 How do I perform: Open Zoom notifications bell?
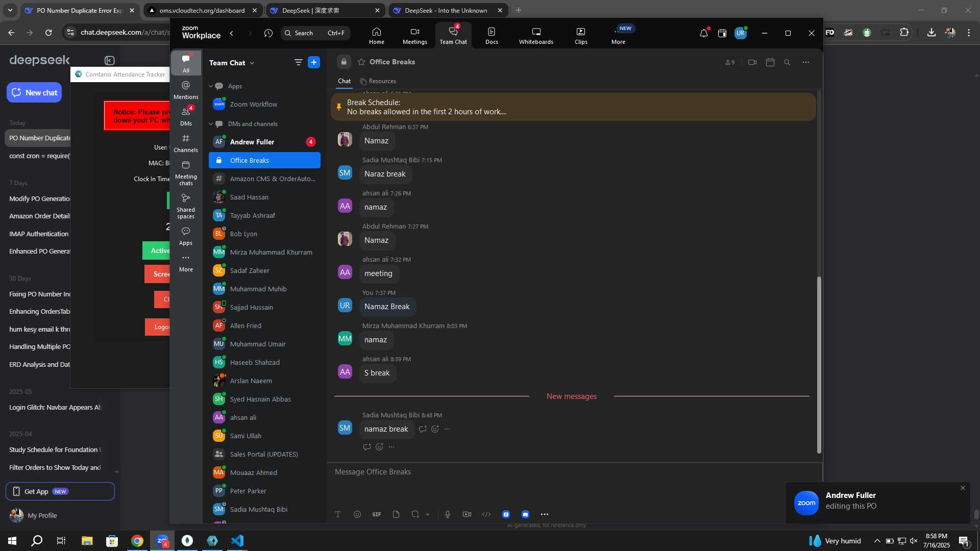point(704,33)
